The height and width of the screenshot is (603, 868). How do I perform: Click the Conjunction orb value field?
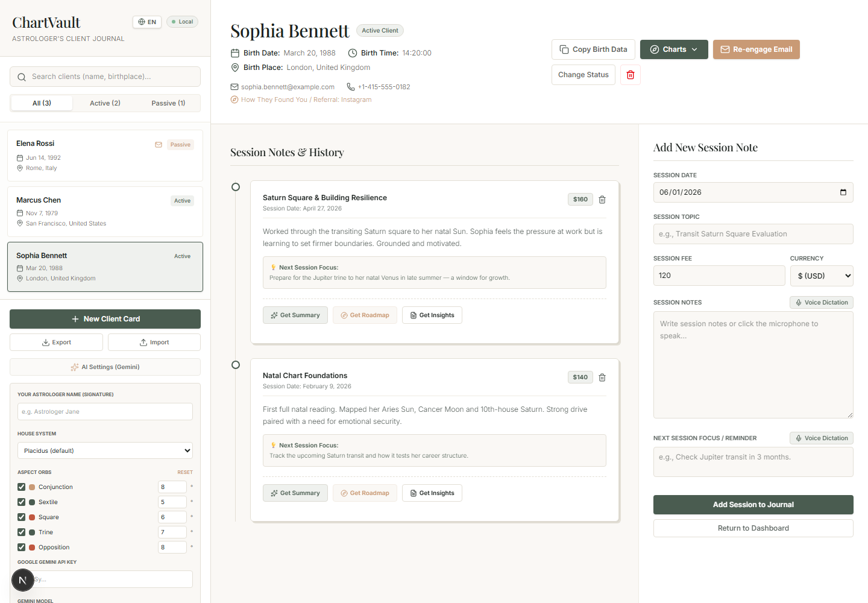pos(172,487)
